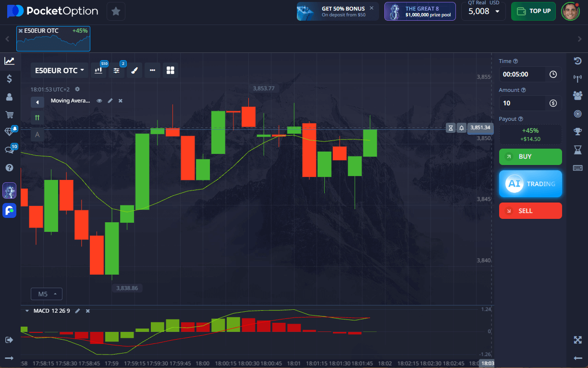
Task: Open the tournaments trophy icon
Action: pyautogui.click(x=577, y=131)
